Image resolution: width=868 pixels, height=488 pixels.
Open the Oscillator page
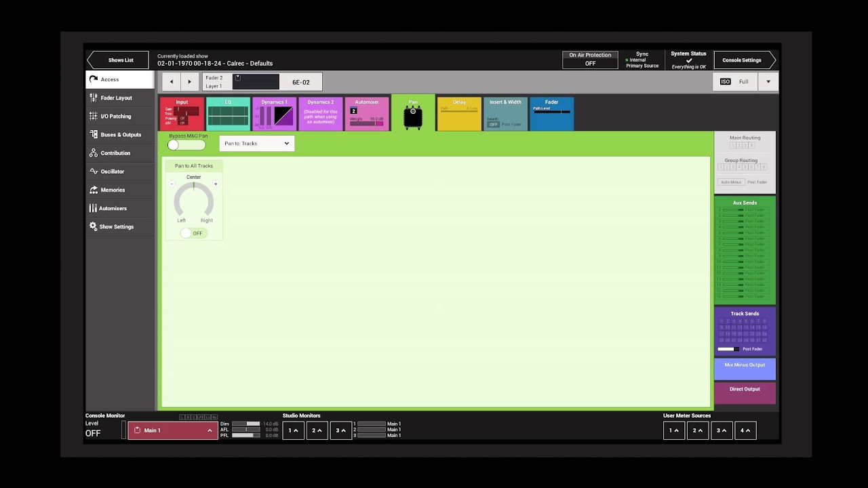tap(120, 171)
